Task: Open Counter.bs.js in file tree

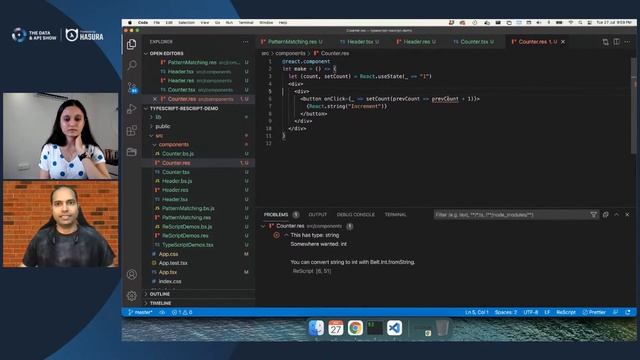Action: (x=178, y=154)
